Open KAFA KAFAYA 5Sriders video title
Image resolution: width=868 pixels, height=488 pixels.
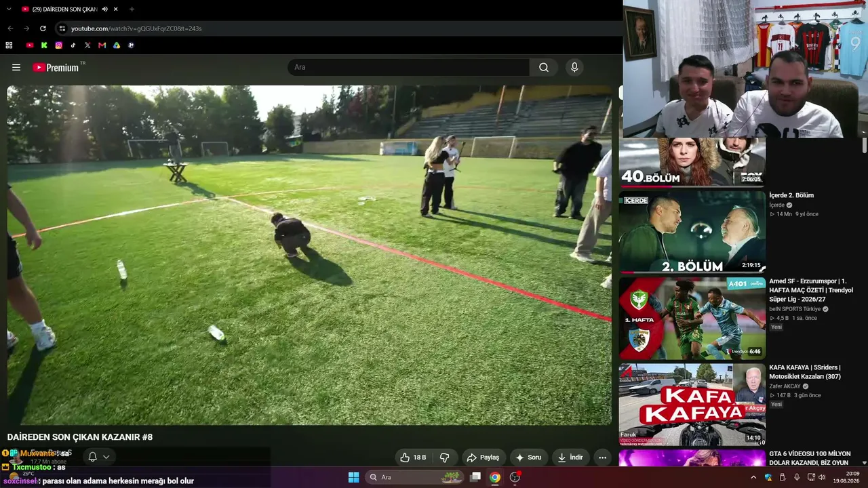805,371
